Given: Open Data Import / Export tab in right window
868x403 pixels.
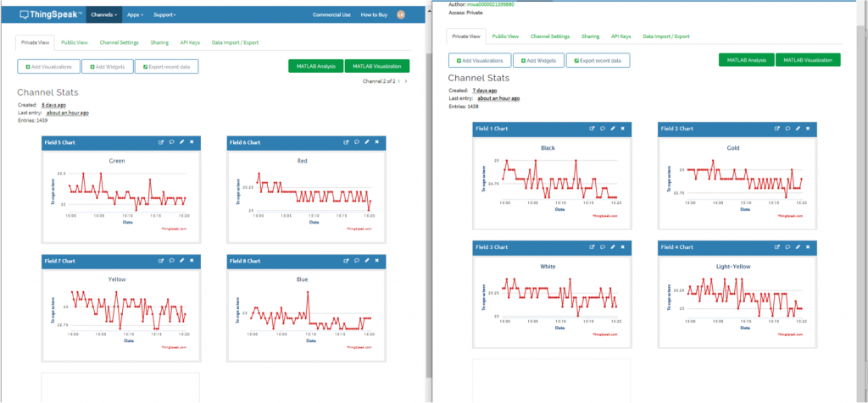Looking at the screenshot, I should pos(666,36).
